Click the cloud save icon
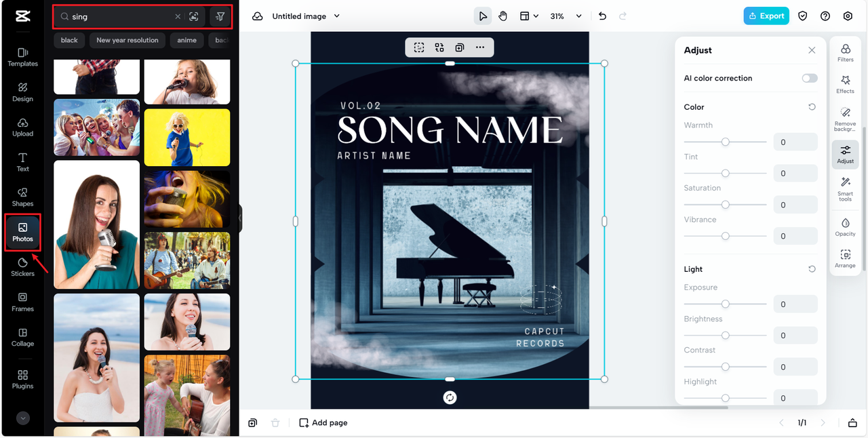 pos(258,16)
